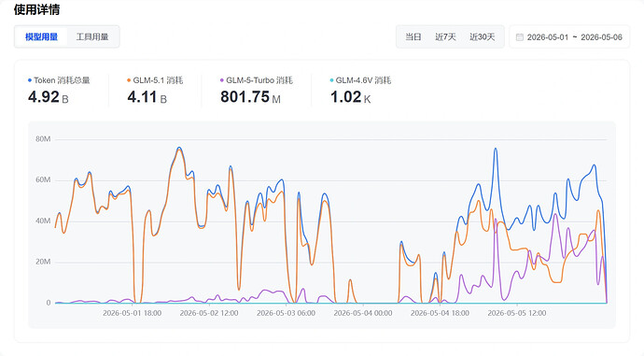Switch to the 工具用量 tab

(x=92, y=37)
